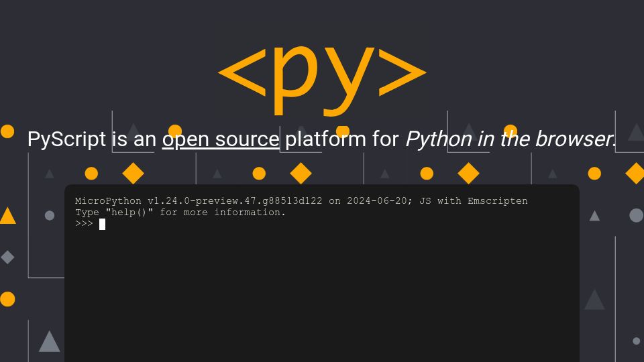Click the orange <py> logo
This screenshot has height=362, width=644.
click(x=322, y=80)
